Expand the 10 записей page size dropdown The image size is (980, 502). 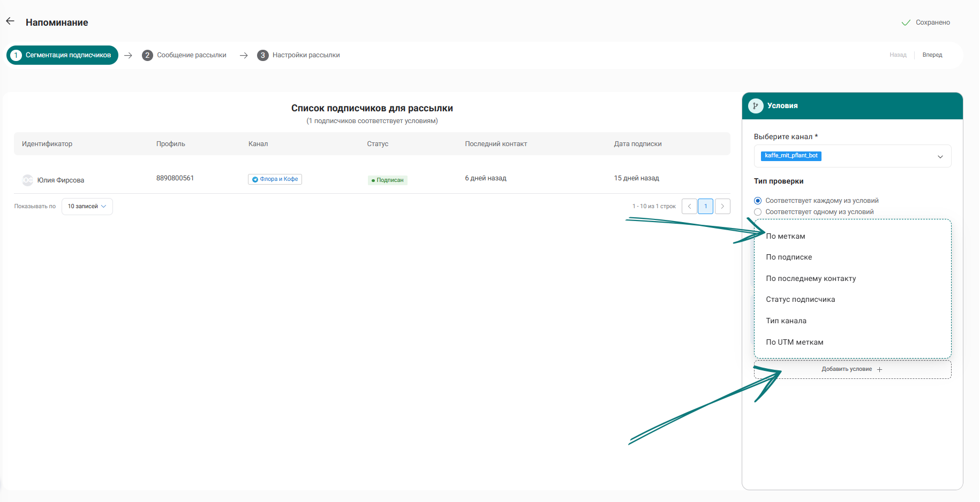87,207
